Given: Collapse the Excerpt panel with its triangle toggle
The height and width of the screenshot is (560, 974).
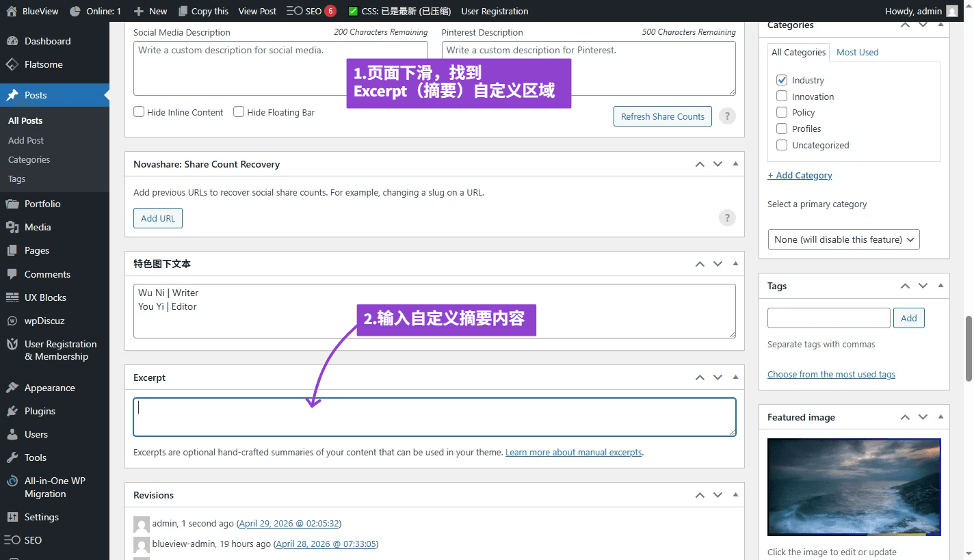Looking at the screenshot, I should pyautogui.click(x=735, y=377).
